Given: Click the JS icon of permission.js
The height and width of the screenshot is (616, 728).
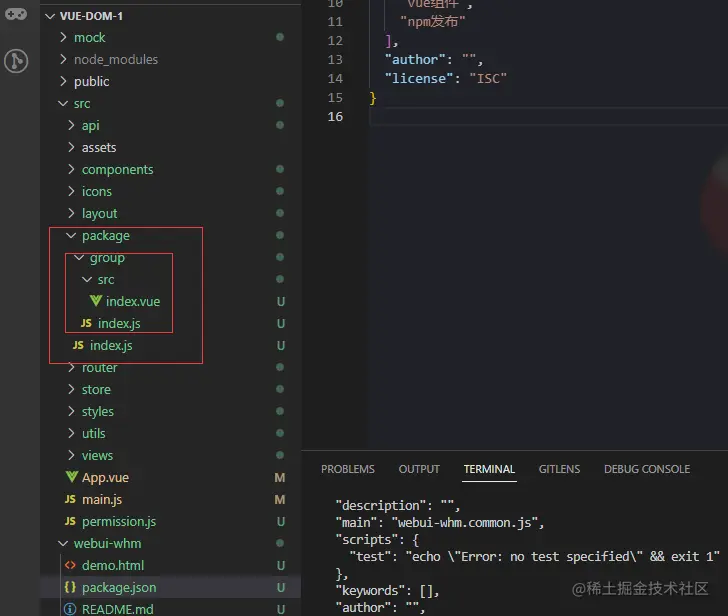Looking at the screenshot, I should 70,521.
